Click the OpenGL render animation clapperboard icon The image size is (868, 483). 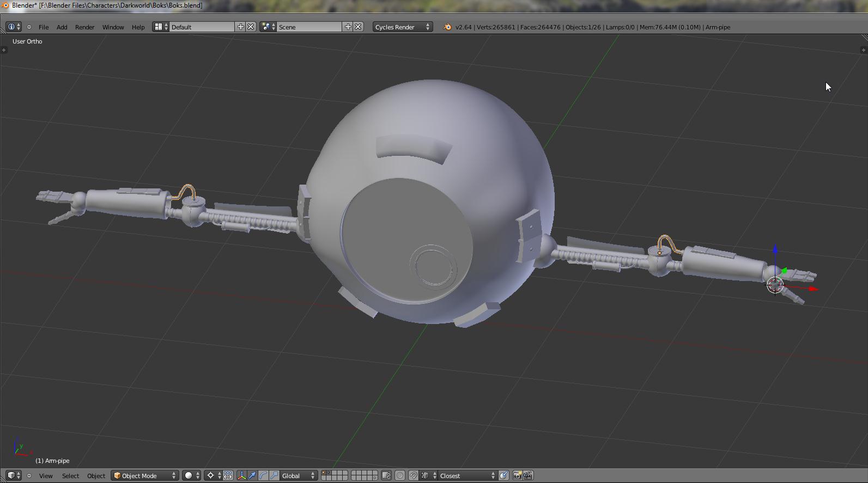click(528, 475)
